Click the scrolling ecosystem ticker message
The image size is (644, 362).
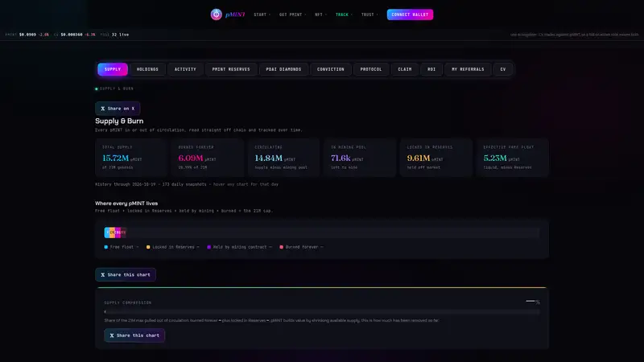pyautogui.click(x=574, y=35)
